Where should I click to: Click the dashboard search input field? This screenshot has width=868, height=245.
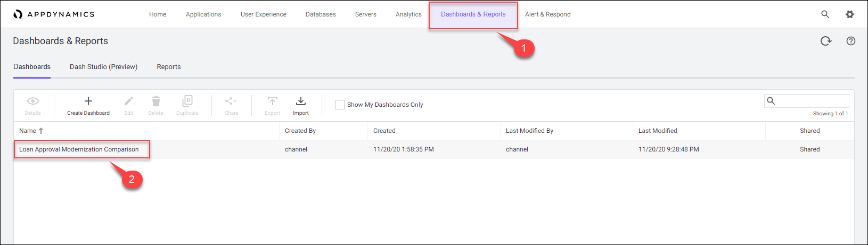point(812,101)
